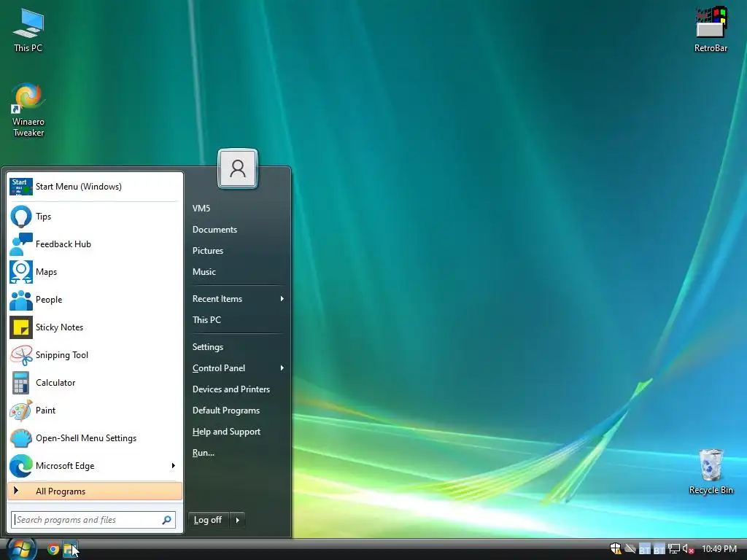Open Recent Items in the start menu

(237, 298)
